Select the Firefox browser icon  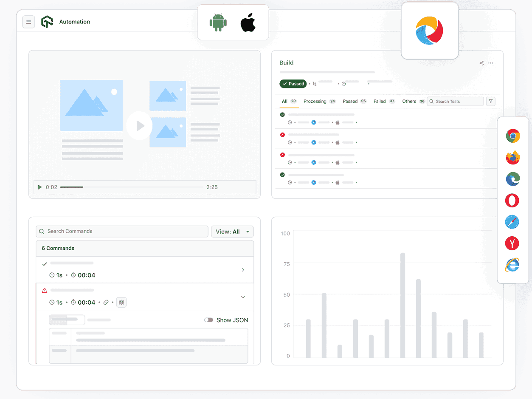coord(512,157)
